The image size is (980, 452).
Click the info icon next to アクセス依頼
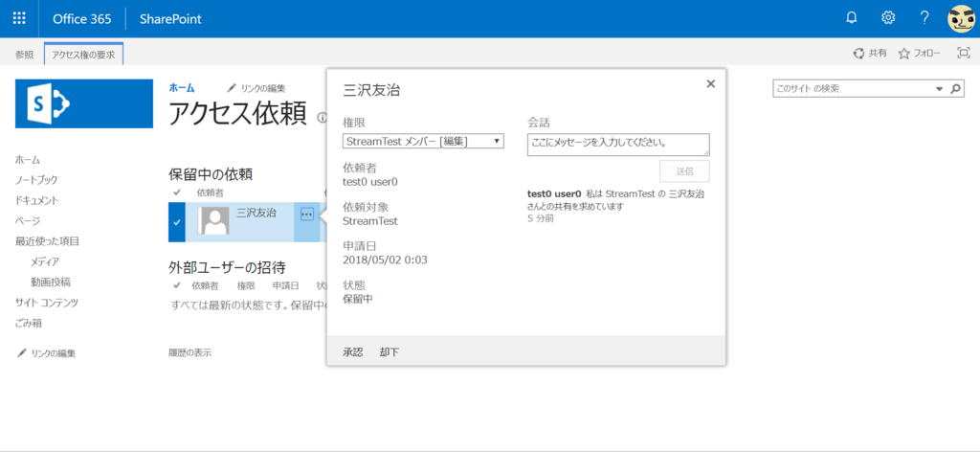coord(322,117)
